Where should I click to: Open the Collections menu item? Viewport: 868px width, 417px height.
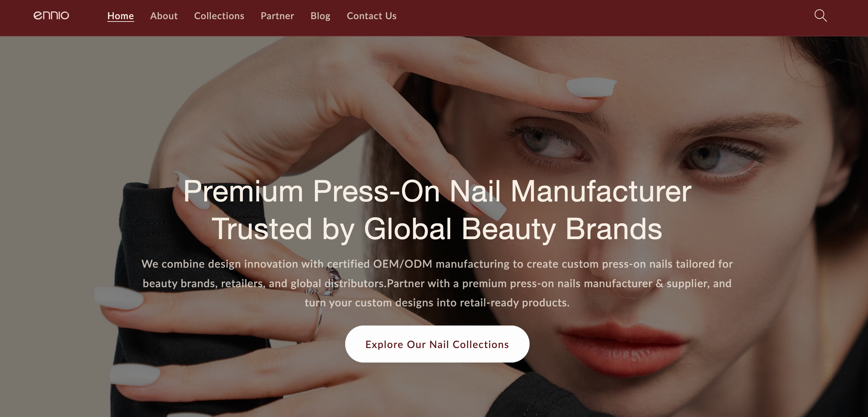click(x=219, y=16)
